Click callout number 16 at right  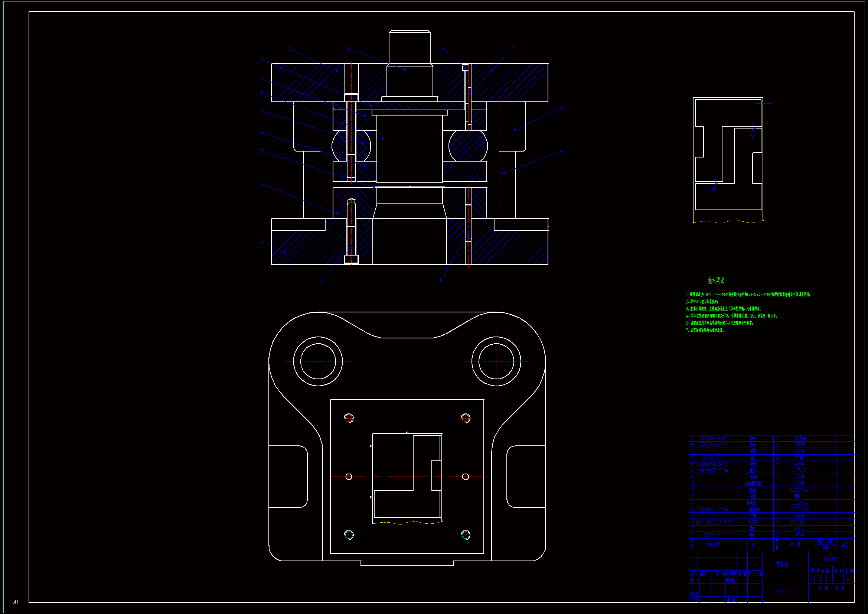561,152
